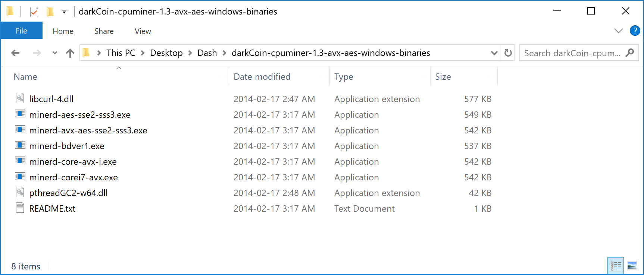Navigate to This PC in breadcrumb
Image resolution: width=644 pixels, height=275 pixels.
point(121,53)
